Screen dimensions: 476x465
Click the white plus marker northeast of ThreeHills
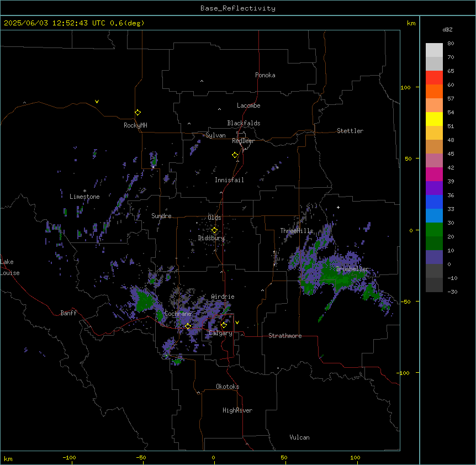tap(338, 207)
